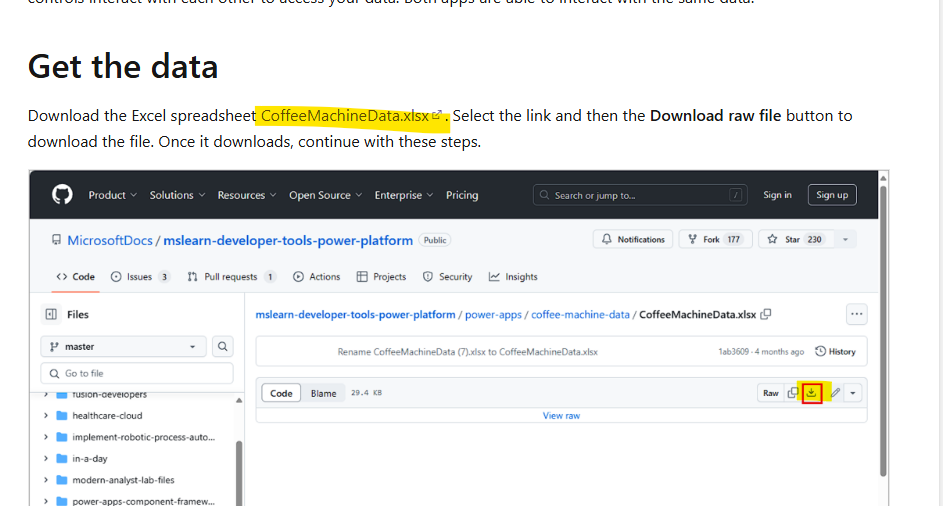The width and height of the screenshot is (943, 506).
Task: Expand the implement-robotic-process-auto folder chevron
Action: tap(46, 437)
